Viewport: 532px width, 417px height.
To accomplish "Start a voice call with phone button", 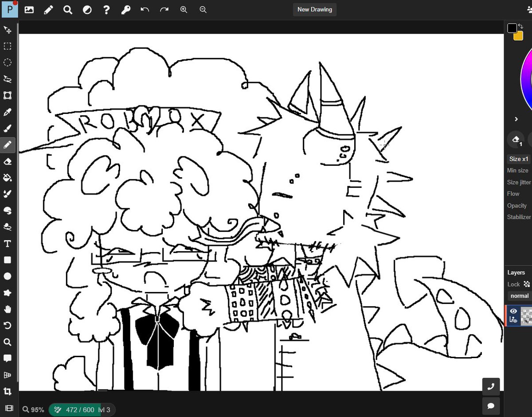I will pos(491,386).
